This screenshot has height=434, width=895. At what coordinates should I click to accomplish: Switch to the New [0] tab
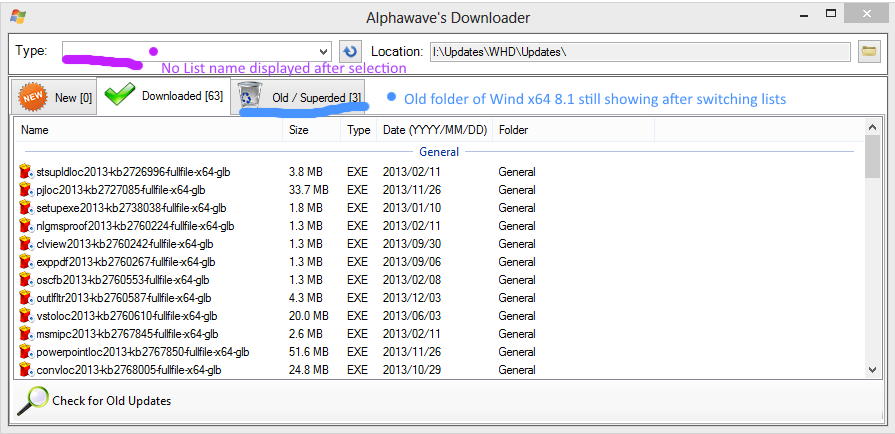coord(55,97)
